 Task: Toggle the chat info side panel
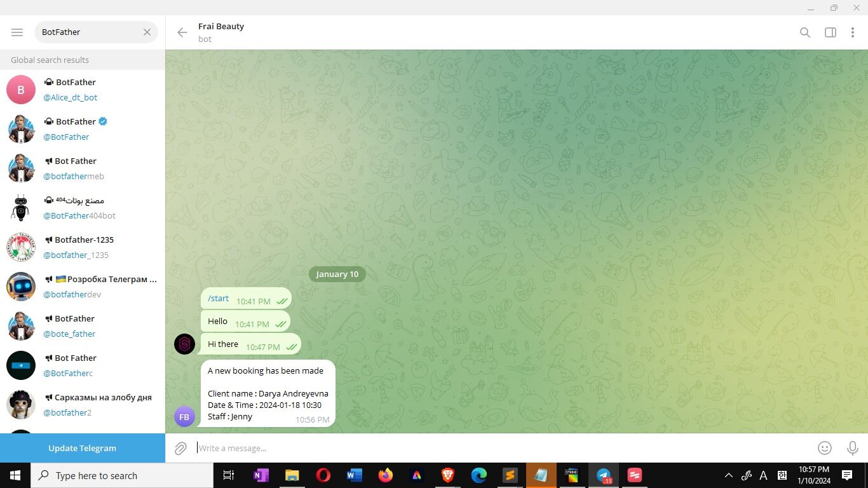831,32
